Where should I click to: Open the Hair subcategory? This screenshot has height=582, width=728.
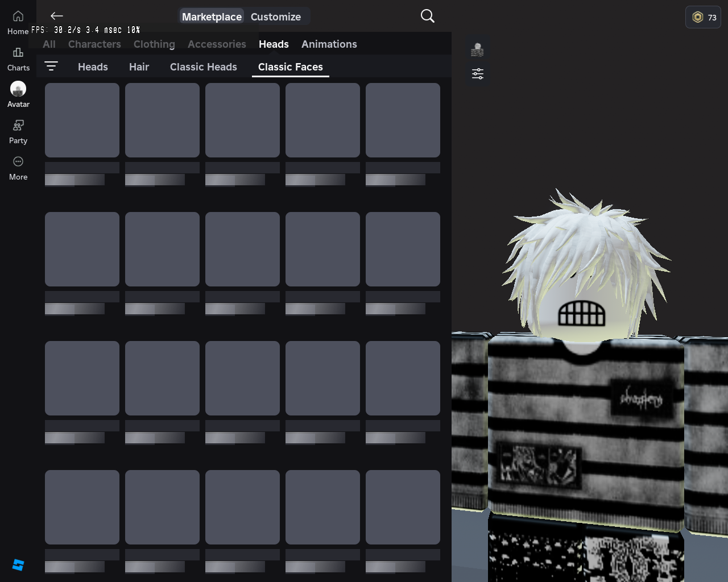139,67
